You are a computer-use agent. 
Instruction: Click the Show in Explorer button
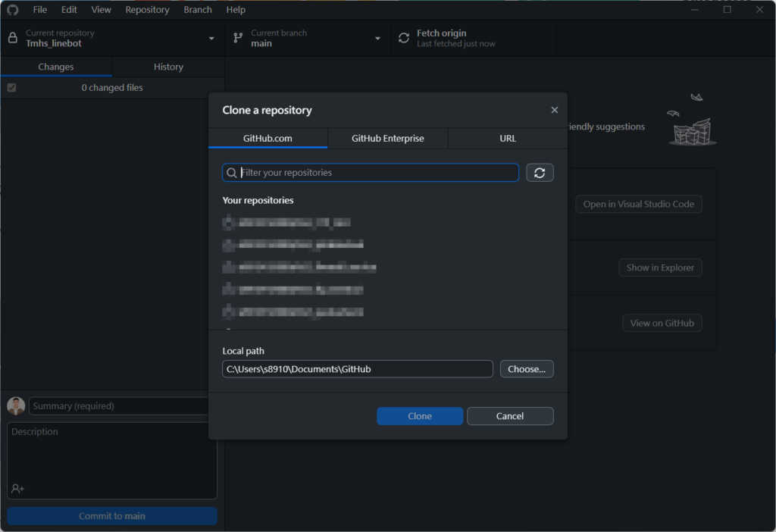coord(660,268)
